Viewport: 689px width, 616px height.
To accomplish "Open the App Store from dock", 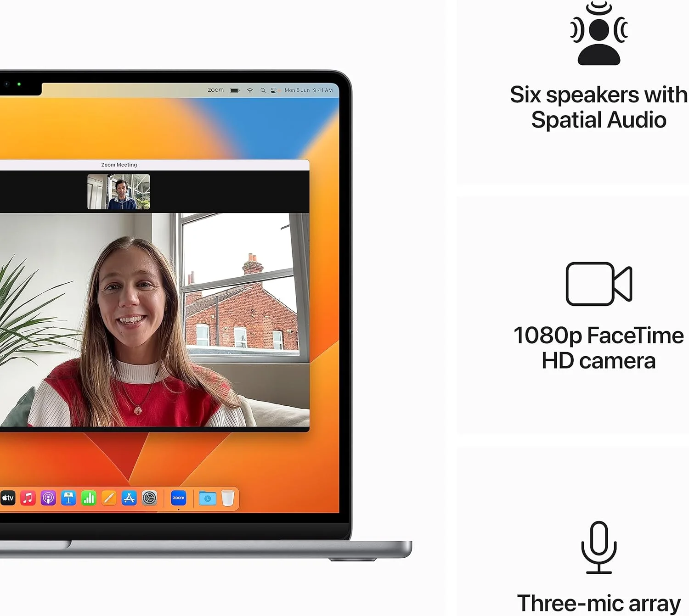I will tap(129, 498).
